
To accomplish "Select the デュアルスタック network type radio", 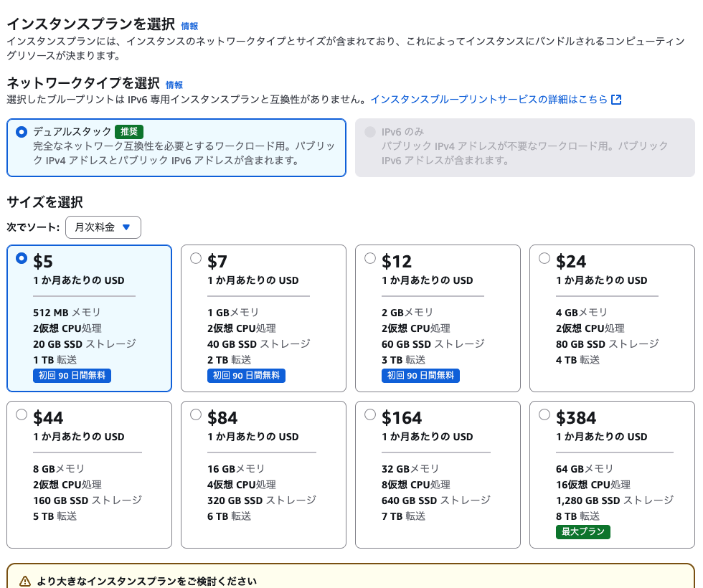I will 22,131.
